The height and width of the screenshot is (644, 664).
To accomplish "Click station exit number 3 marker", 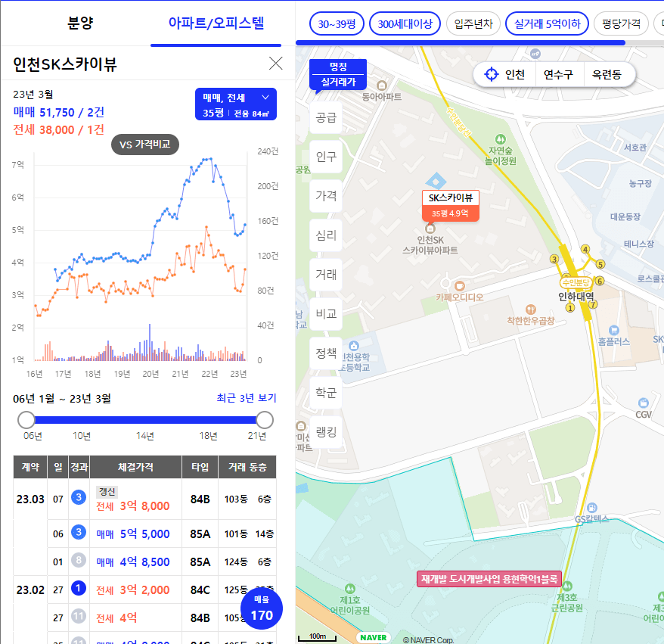I will (554, 259).
